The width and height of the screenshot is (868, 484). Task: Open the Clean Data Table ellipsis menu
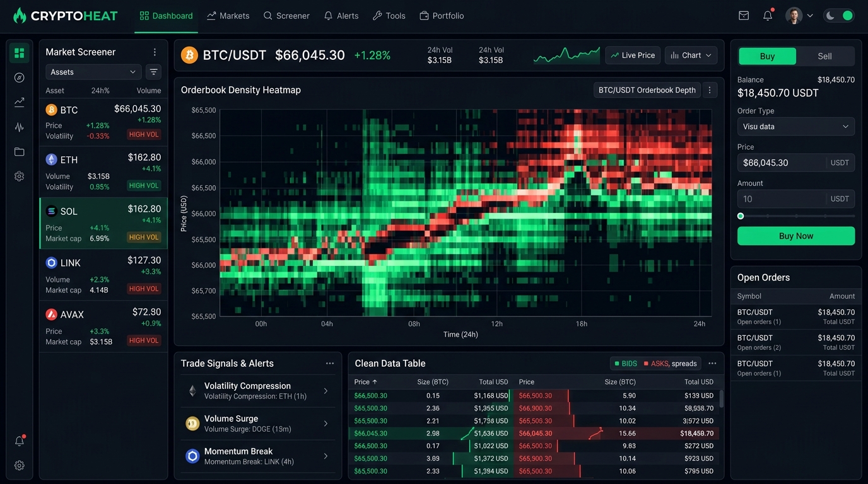coord(712,364)
